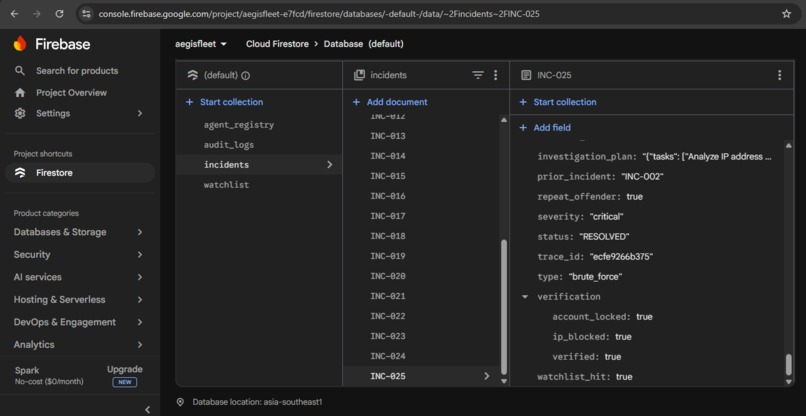Viewport: 806px width, 416px height.
Task: Click the plus icon beside Add document
Action: click(356, 102)
